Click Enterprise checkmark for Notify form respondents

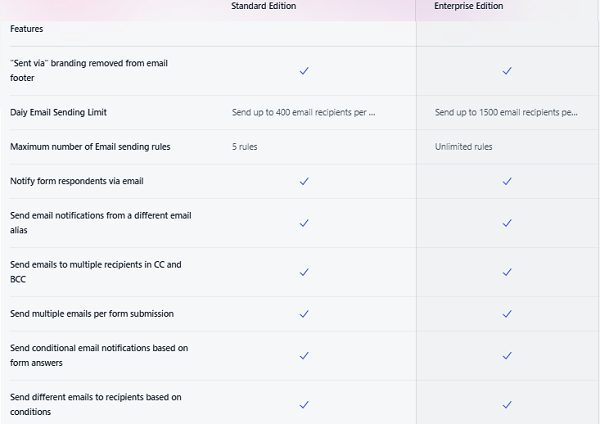pos(507,181)
